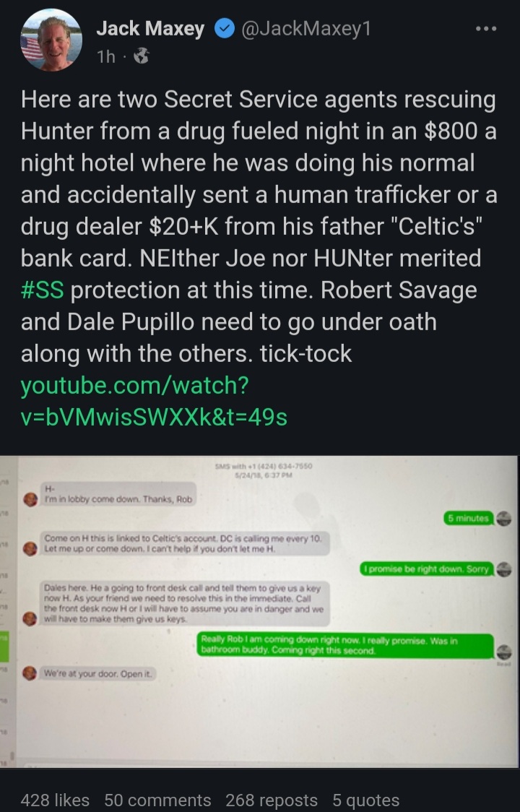520x812 pixels.
Task: Open the three-dot post options menu
Action: [x=486, y=29]
